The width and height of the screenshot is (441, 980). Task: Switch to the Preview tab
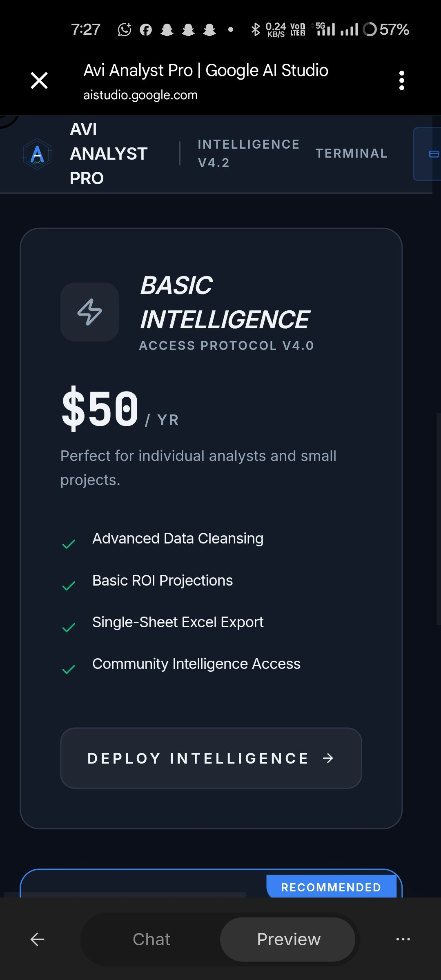point(288,939)
